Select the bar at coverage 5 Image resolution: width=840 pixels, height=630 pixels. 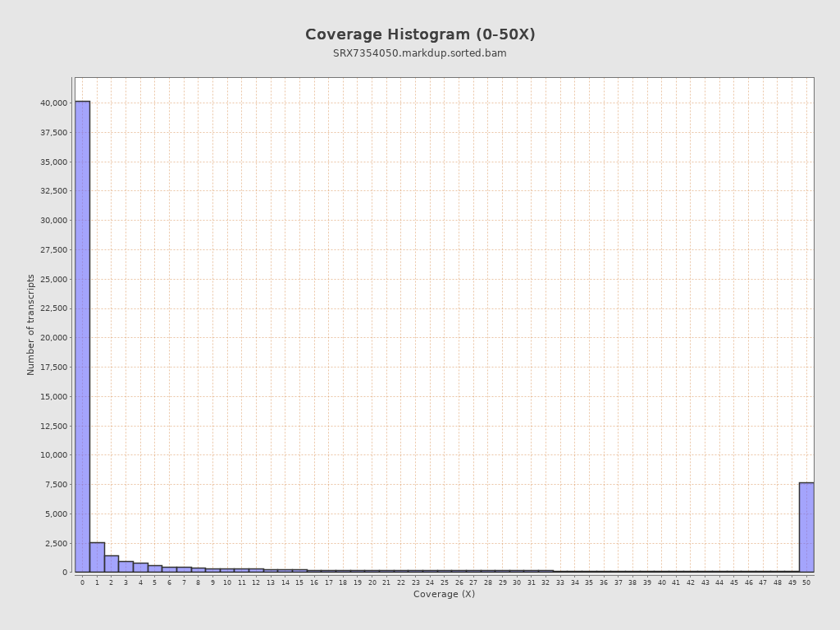pos(155,568)
